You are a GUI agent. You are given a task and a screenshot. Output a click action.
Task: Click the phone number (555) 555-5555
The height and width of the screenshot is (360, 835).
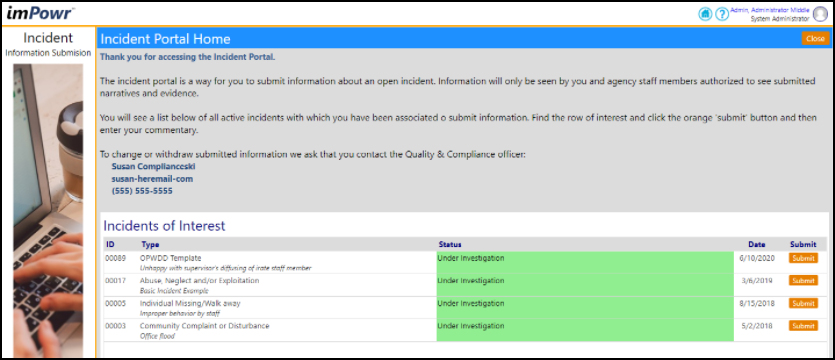142,191
